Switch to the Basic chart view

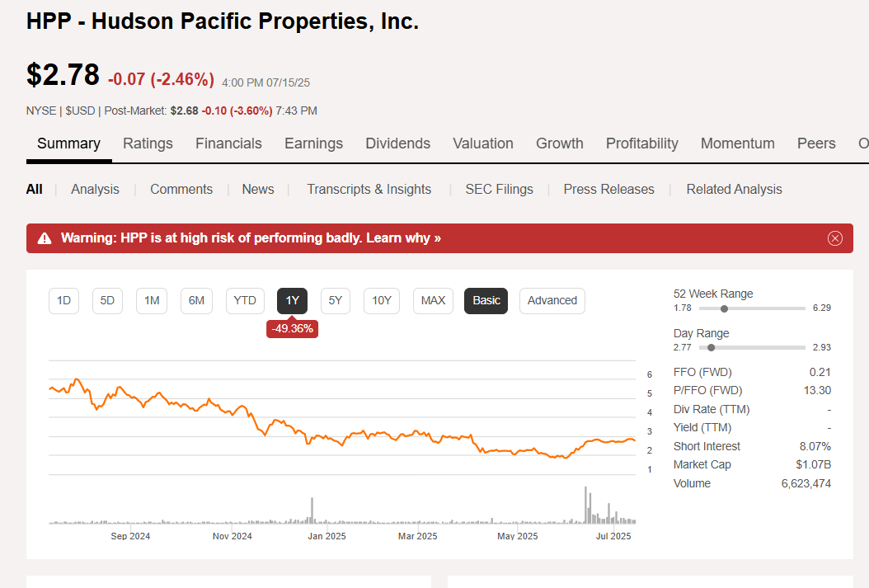[486, 300]
